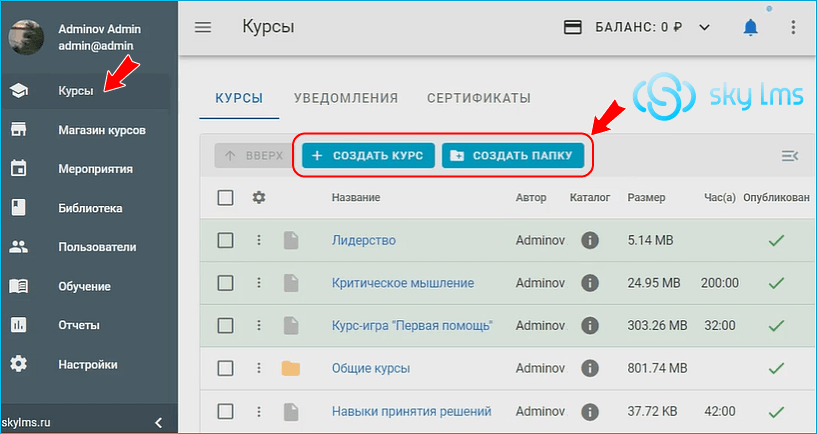Check the Навыки принятия решений row checkbox
This screenshot has height=434, width=817.
(225, 412)
